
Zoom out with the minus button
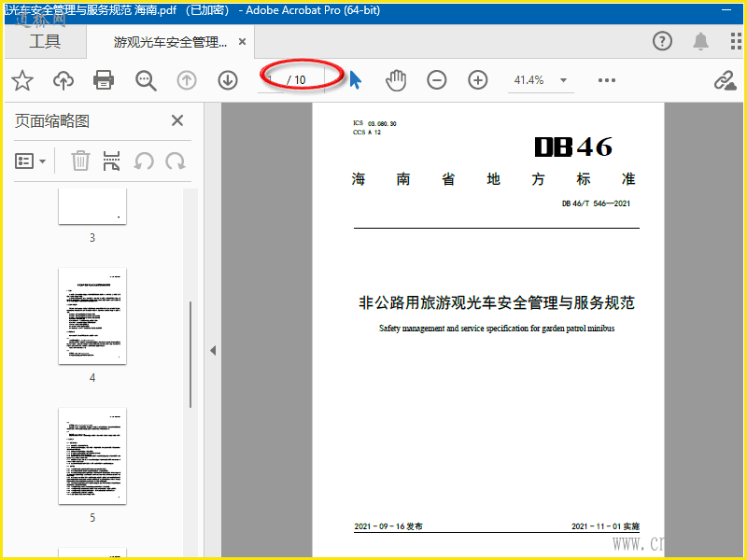tap(436, 80)
